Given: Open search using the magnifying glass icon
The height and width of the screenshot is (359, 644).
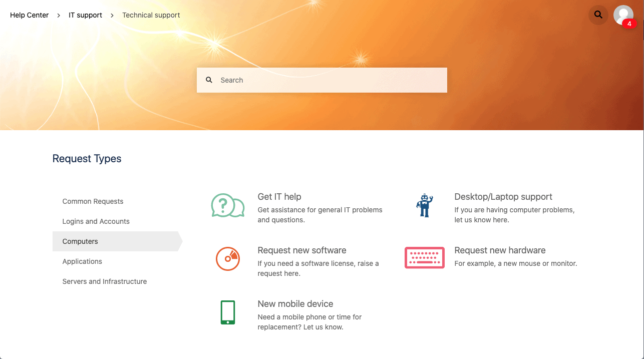Looking at the screenshot, I should point(598,15).
